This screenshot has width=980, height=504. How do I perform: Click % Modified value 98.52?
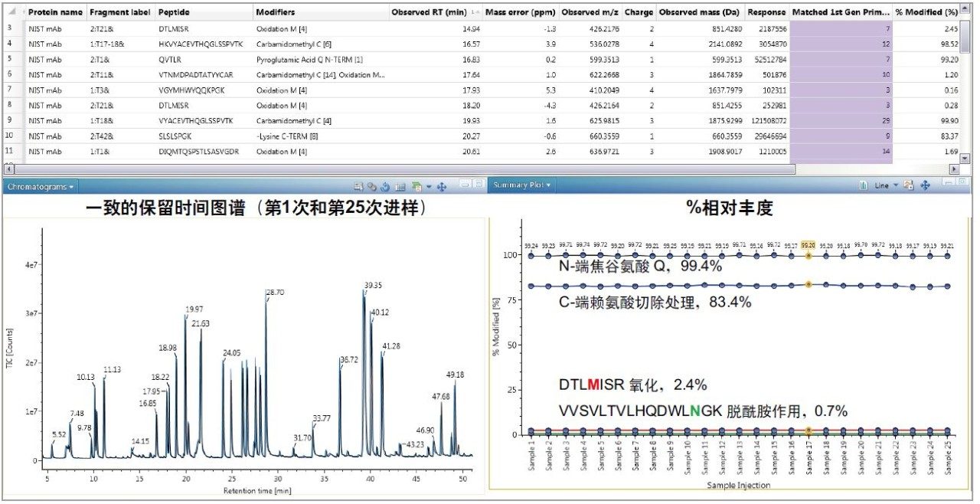pyautogui.click(x=948, y=44)
